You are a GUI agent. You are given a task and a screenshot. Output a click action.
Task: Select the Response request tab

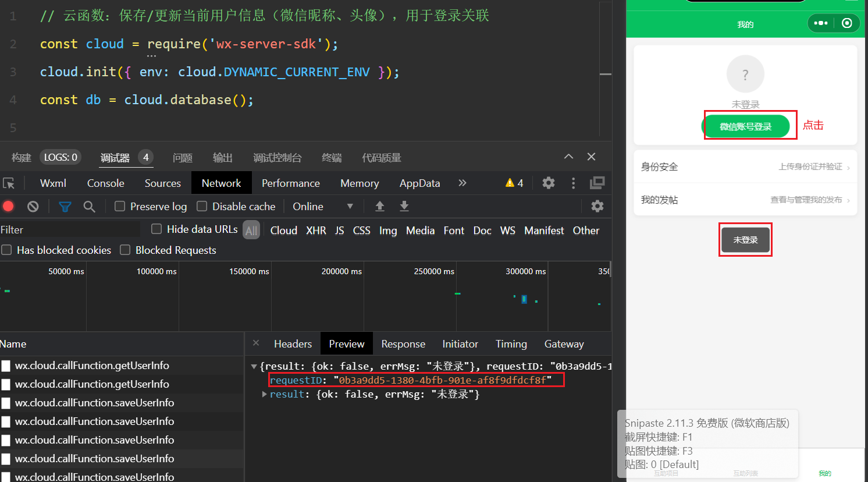click(x=403, y=344)
